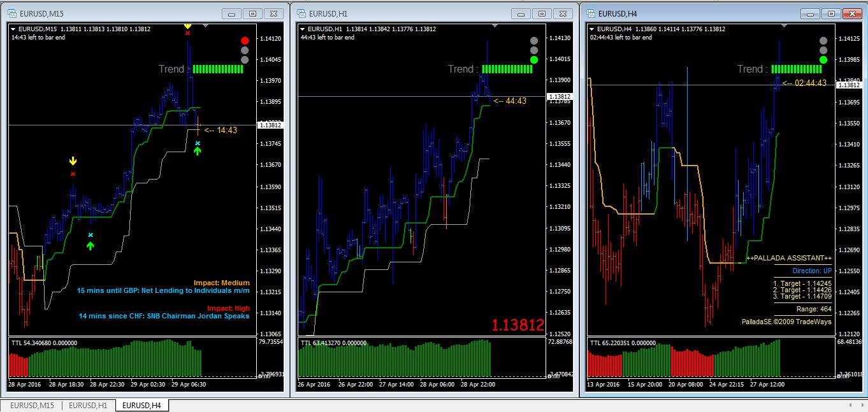Viewport: 868px width, 412px height.
Task: Click the PALLADA ASSISTANT label on H4 chart
Action: [789, 258]
